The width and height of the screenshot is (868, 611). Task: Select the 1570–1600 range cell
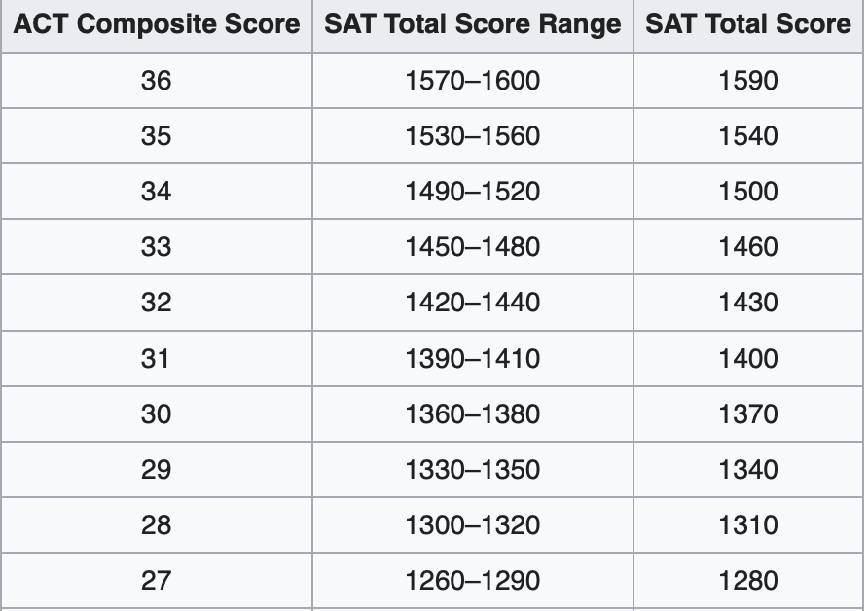(x=473, y=81)
